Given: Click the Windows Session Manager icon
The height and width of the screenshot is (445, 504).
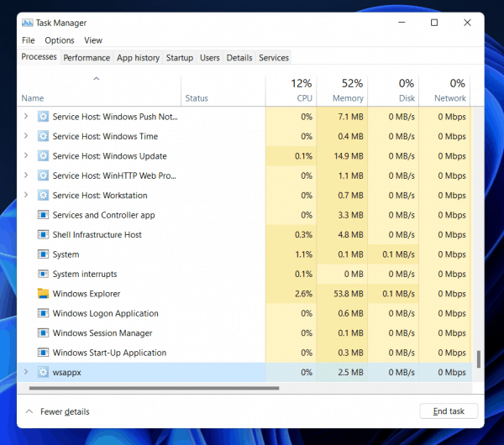Looking at the screenshot, I should coord(44,333).
